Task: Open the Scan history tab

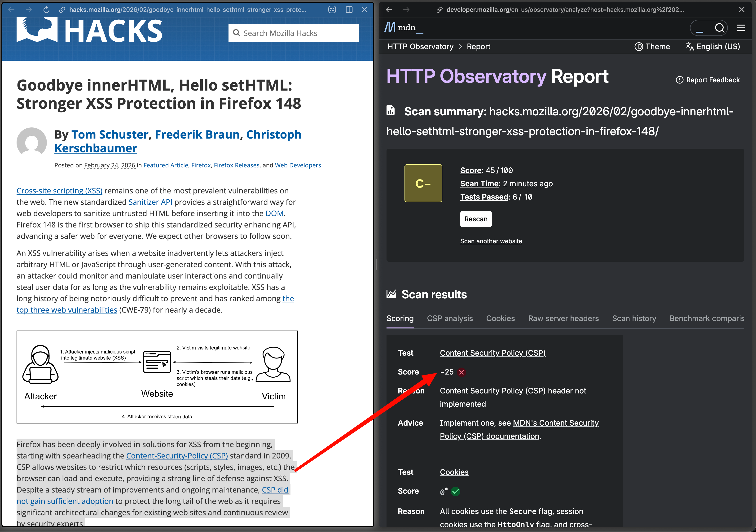Action: [x=634, y=318]
